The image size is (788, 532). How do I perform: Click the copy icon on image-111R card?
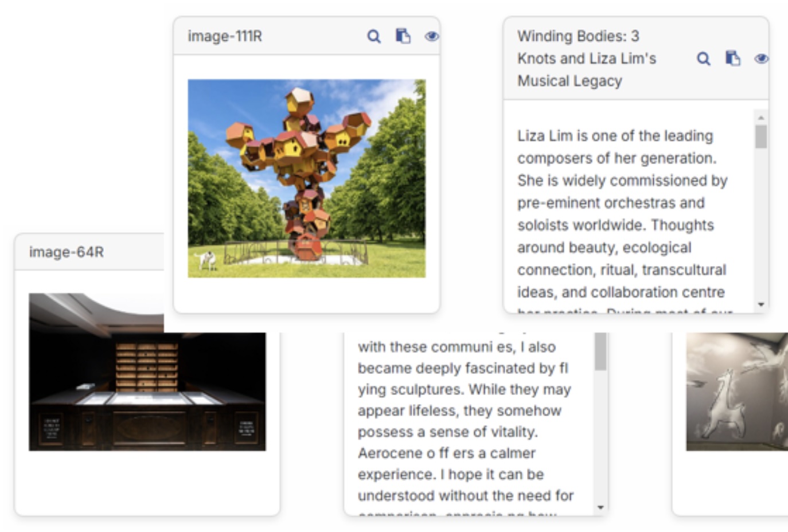[x=403, y=36]
